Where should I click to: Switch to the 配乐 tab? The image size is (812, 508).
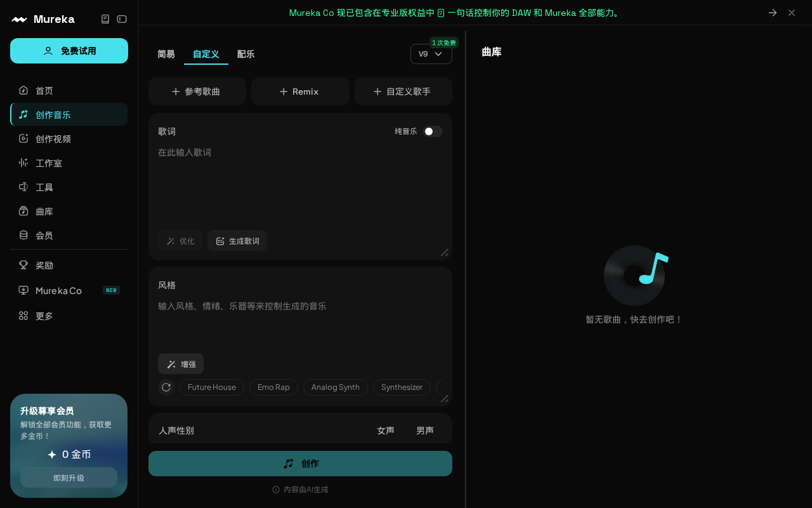(246, 54)
